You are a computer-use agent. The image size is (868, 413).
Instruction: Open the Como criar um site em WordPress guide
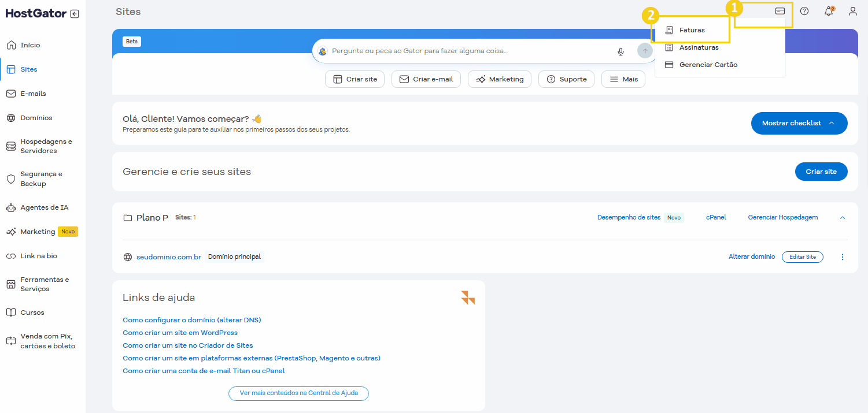tap(180, 332)
